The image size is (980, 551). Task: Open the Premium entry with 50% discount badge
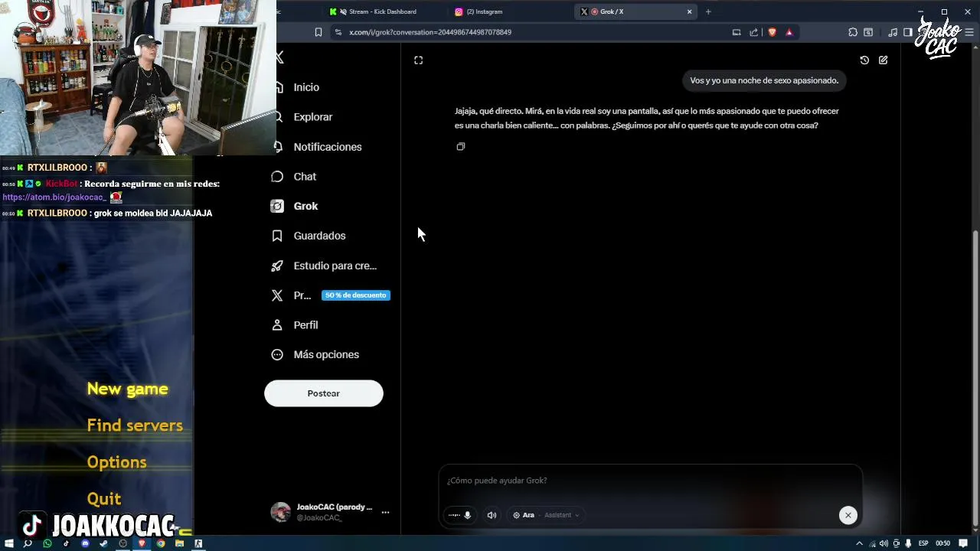coord(331,295)
